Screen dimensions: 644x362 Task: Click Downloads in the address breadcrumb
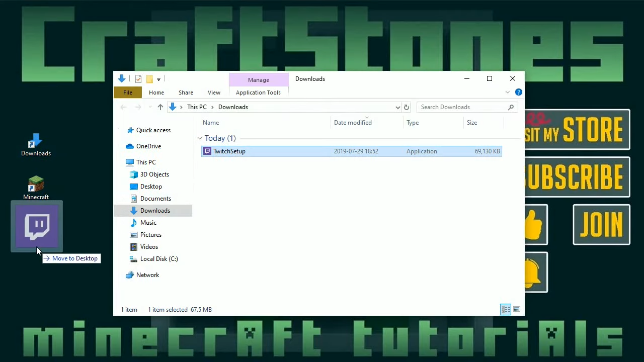tap(233, 107)
